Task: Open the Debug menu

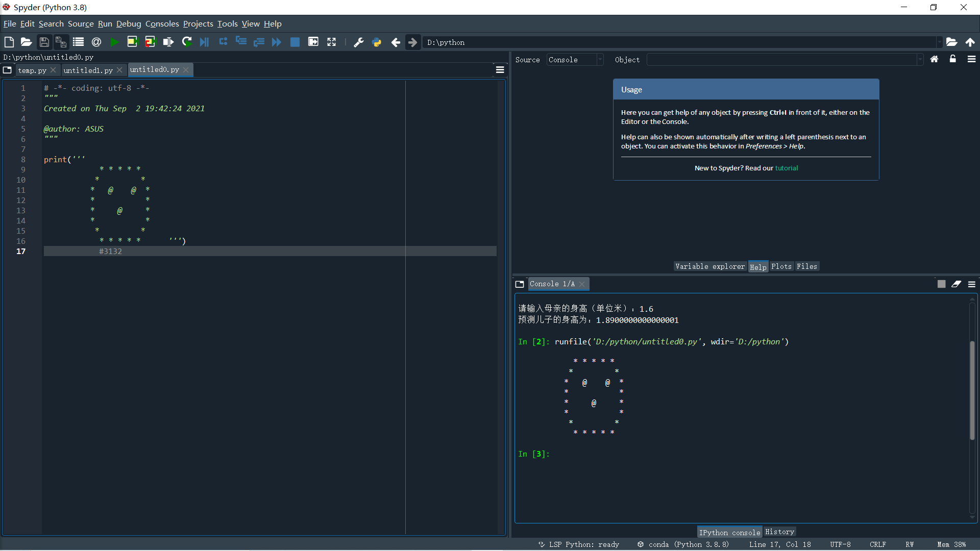Action: pos(128,24)
